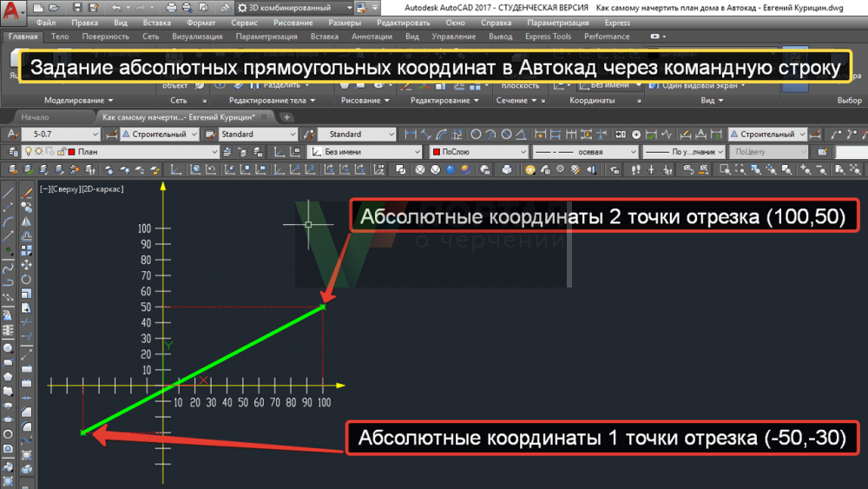
Task: Open the Express menu
Action: (617, 23)
